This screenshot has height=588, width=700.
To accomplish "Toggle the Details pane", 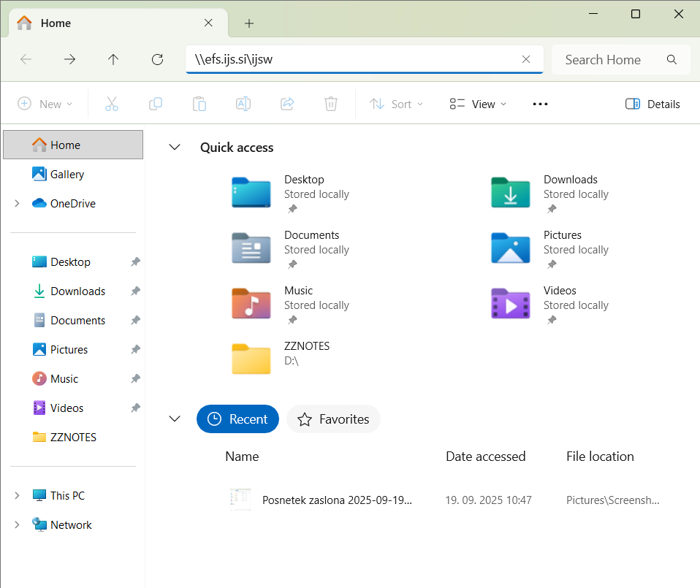I will [653, 104].
